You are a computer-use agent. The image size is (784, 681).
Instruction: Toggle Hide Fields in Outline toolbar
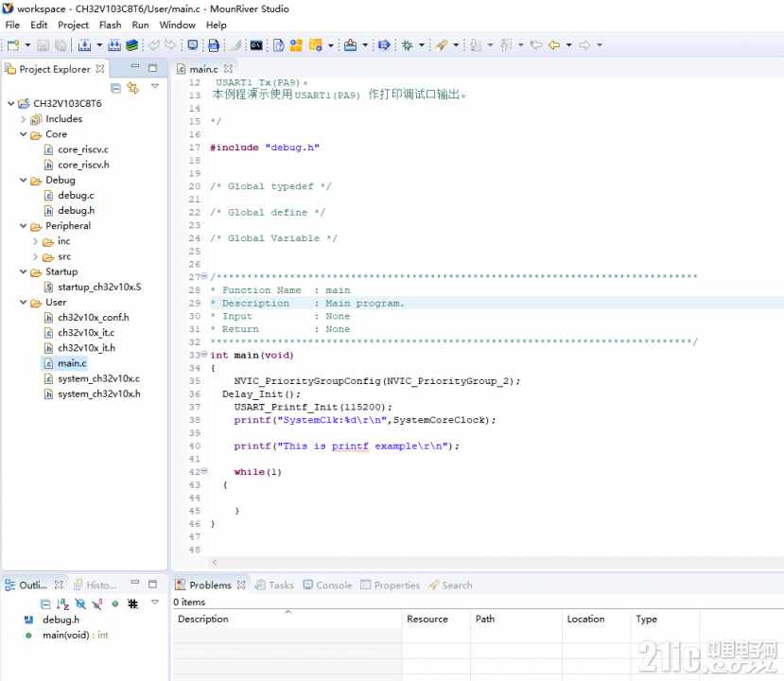(80, 604)
